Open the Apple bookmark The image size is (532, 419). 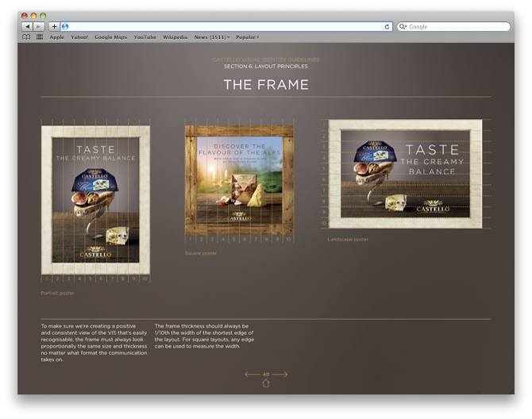tap(56, 37)
